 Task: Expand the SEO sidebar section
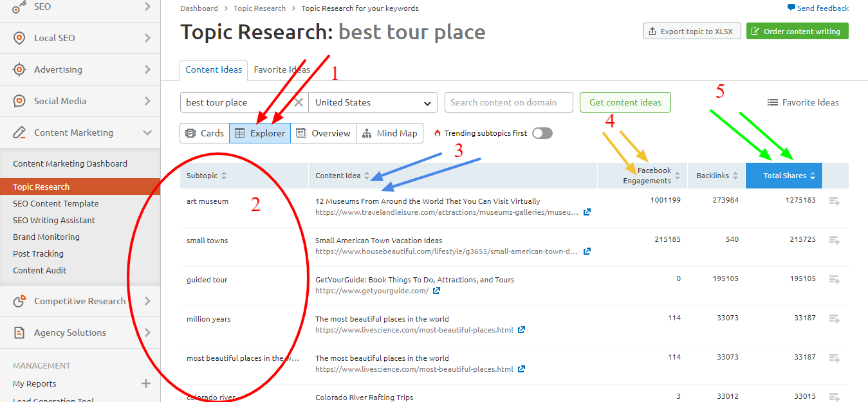click(x=147, y=6)
